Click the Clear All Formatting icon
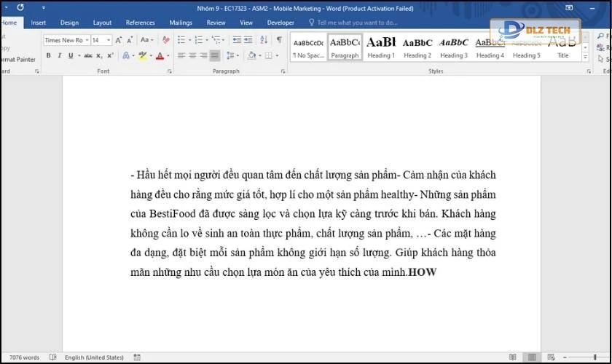The image size is (612, 364). (x=166, y=40)
